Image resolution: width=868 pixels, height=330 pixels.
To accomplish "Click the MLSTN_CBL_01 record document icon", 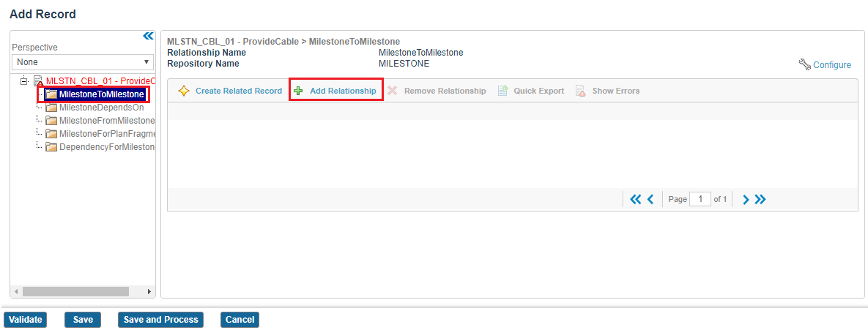I will (38, 80).
